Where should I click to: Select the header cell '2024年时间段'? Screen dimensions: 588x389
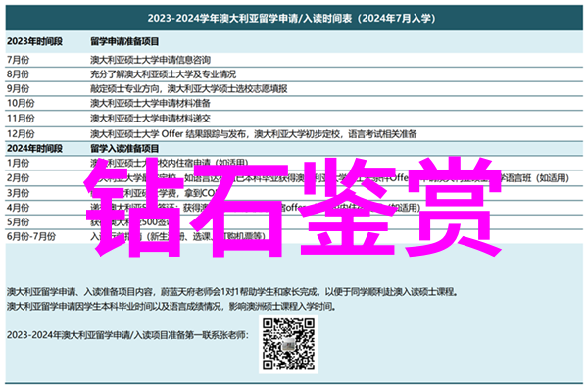coord(35,149)
